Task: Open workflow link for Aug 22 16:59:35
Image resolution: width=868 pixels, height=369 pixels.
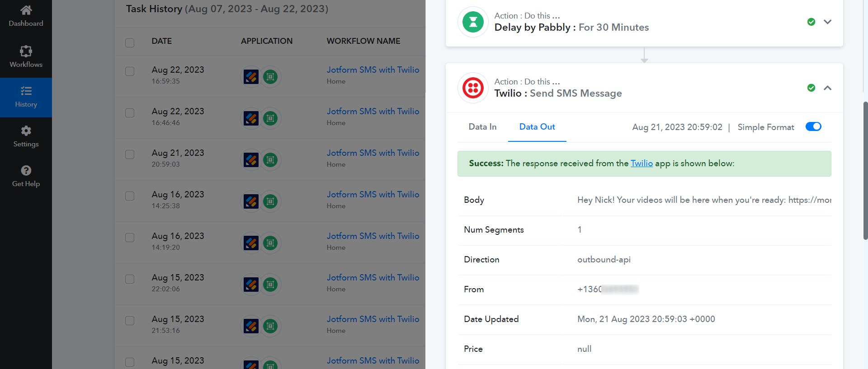Action: point(373,70)
